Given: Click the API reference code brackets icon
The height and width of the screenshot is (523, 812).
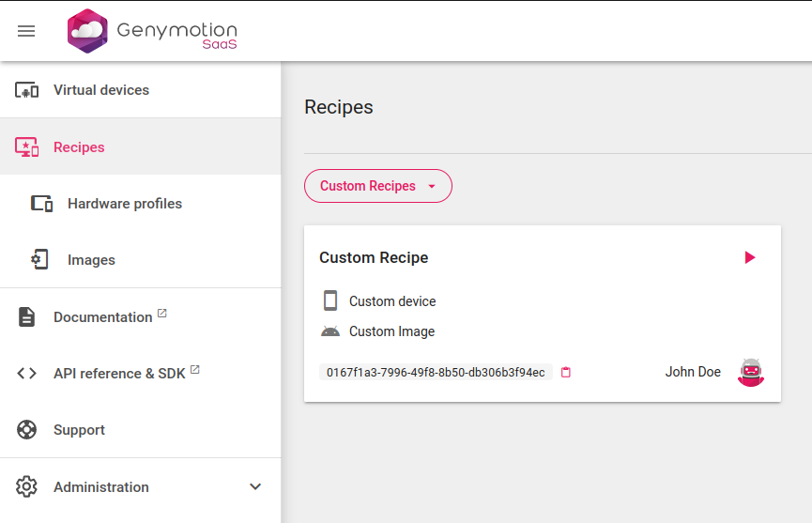Looking at the screenshot, I should 27,374.
